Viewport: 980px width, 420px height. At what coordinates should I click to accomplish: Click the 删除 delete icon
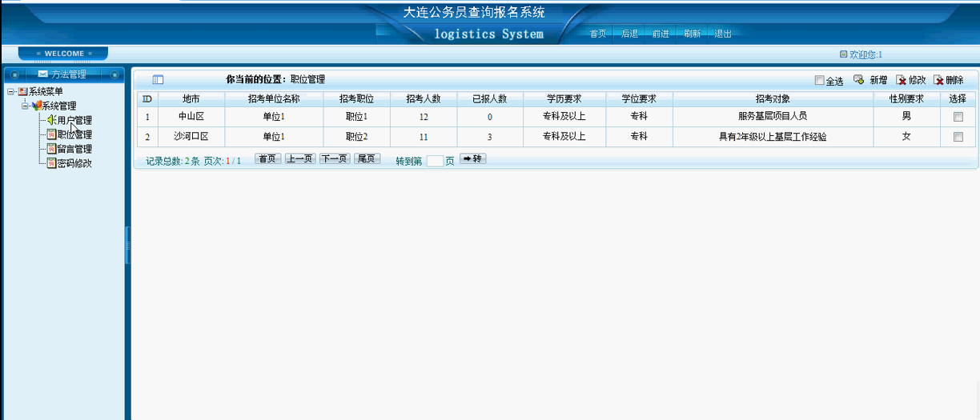pos(938,80)
